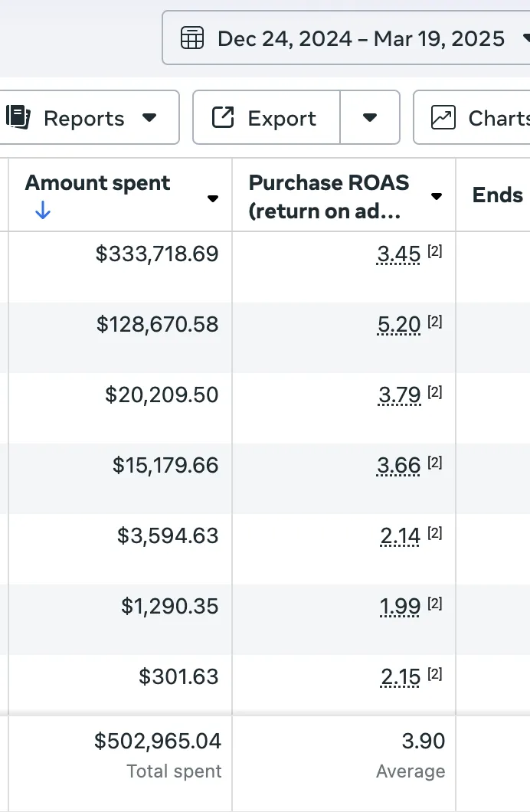Open the Reports dropdown menu
530x812 pixels.
pyautogui.click(x=90, y=117)
